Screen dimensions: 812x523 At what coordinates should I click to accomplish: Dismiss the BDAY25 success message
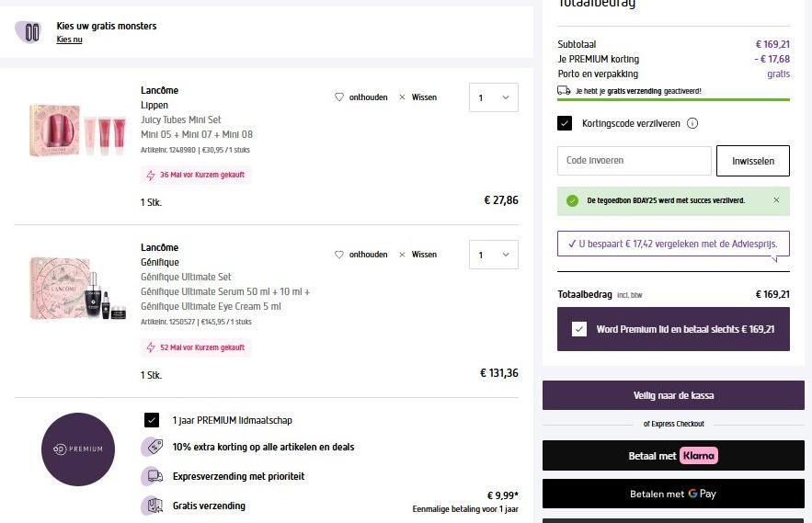(776, 200)
